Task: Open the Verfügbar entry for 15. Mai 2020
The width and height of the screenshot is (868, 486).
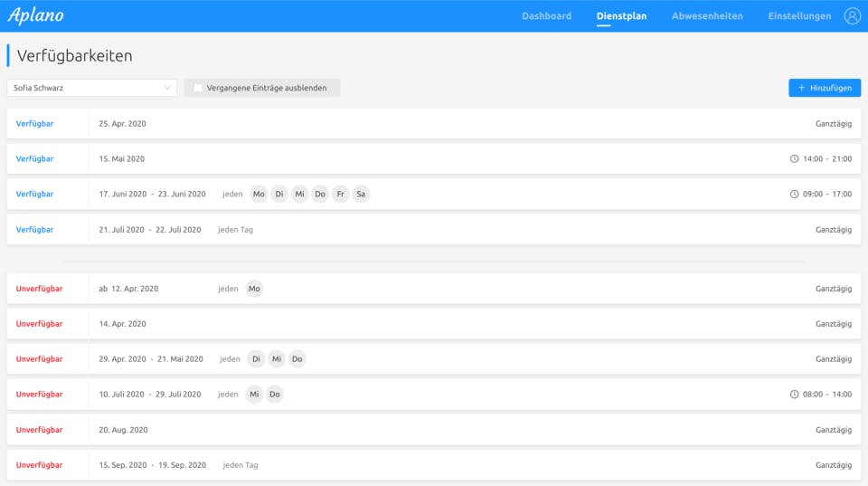Action: [x=433, y=159]
